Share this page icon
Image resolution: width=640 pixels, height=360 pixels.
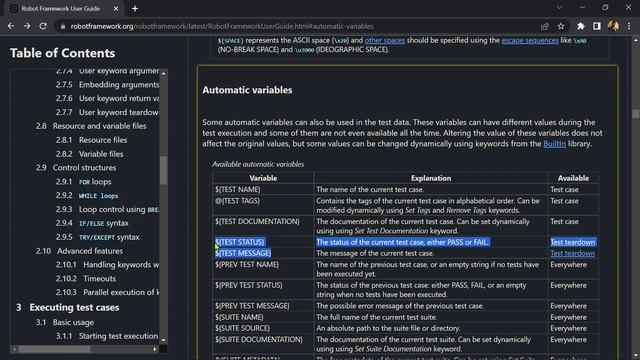click(544, 26)
